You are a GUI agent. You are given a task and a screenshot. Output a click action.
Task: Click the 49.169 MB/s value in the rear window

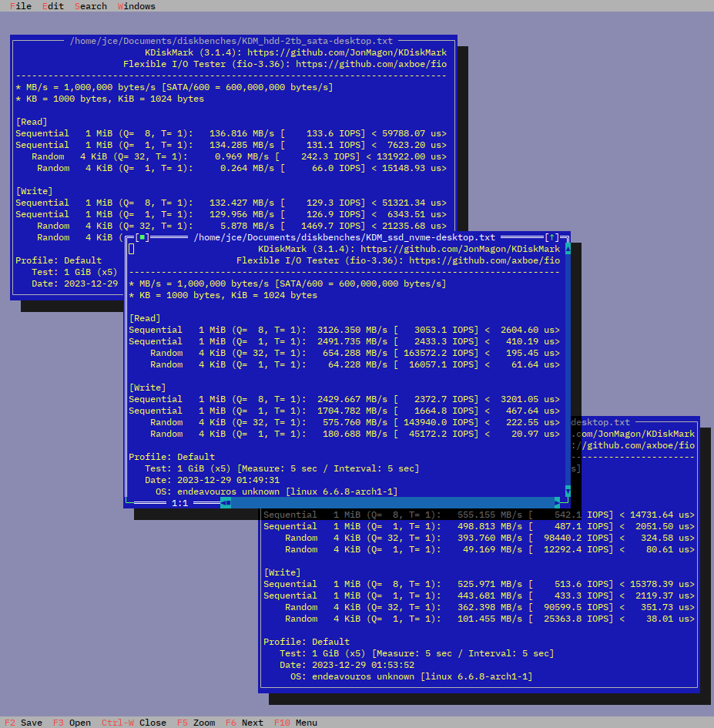(492, 549)
